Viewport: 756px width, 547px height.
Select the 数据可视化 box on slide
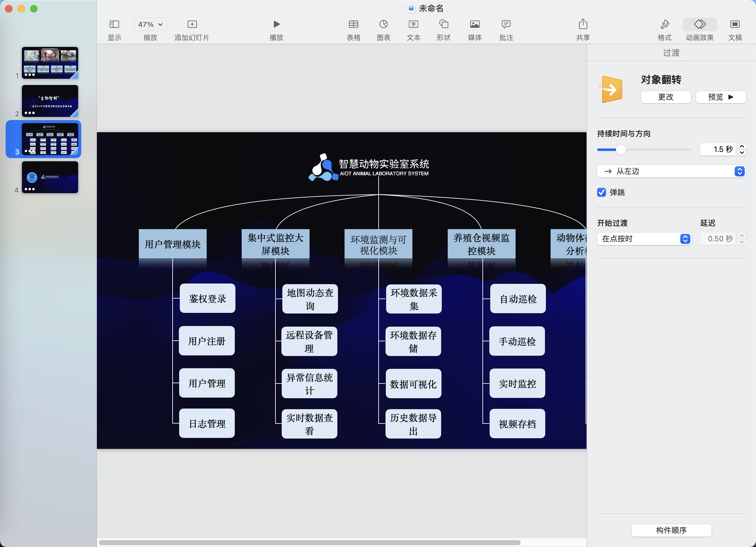pyautogui.click(x=413, y=384)
